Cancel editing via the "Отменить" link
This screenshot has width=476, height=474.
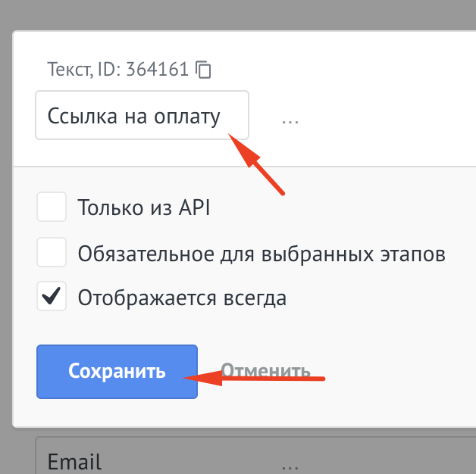(265, 370)
